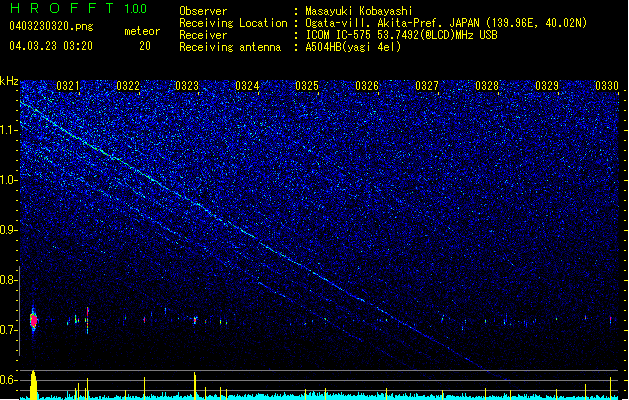Select the filename 0403230320.png
The width and height of the screenshot is (629, 400).
point(51,27)
